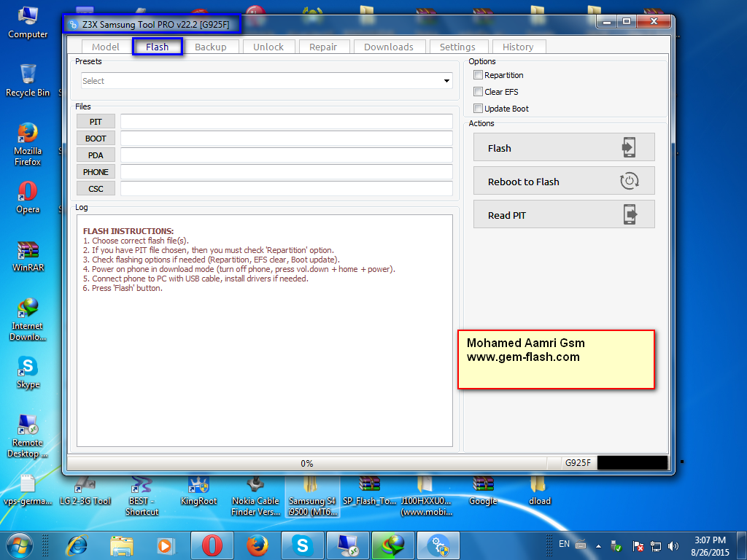Viewport: 747px width, 560px height.
Task: Click the PHONE file button
Action: point(96,171)
